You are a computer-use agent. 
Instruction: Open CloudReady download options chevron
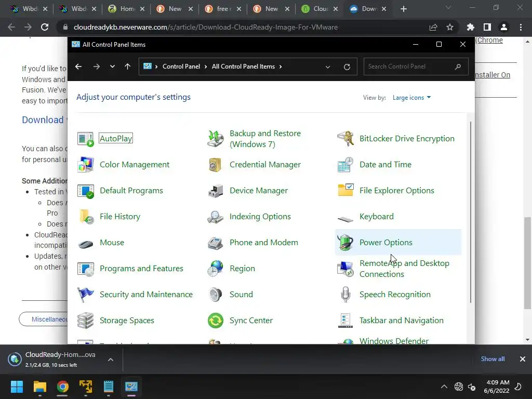[111, 360]
